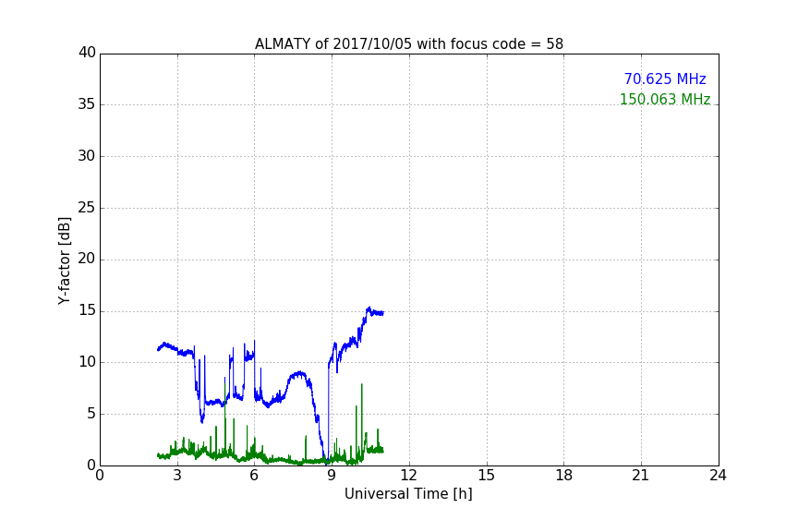Click the green '150.063 MHz' legend label
The height and width of the screenshot is (532, 798).
(x=665, y=99)
